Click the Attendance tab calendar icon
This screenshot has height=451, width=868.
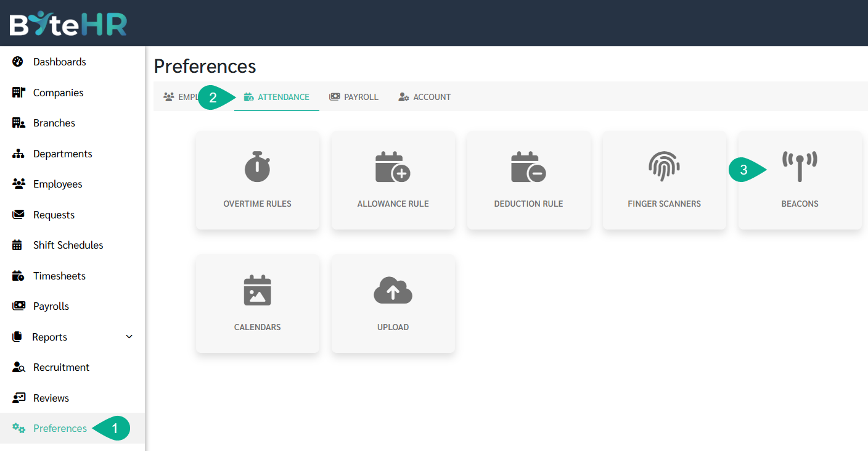tap(248, 97)
